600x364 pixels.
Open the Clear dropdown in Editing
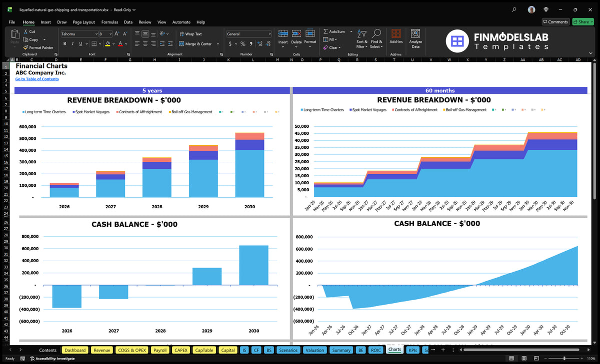332,47
